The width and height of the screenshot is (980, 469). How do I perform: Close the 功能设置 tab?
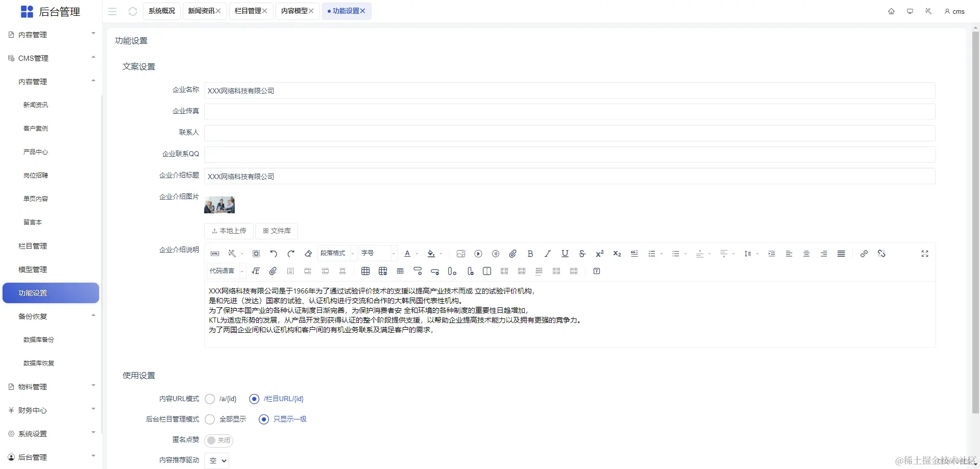click(x=362, y=11)
